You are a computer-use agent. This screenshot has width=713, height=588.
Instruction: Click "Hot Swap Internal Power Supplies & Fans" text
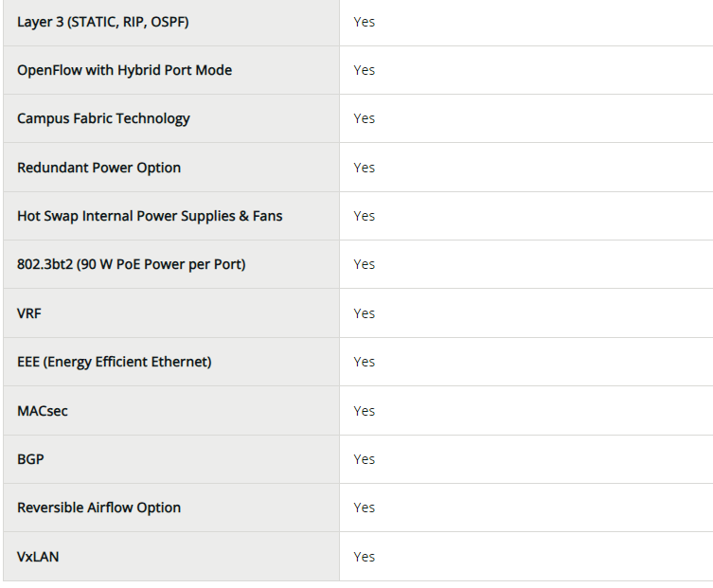tap(150, 216)
